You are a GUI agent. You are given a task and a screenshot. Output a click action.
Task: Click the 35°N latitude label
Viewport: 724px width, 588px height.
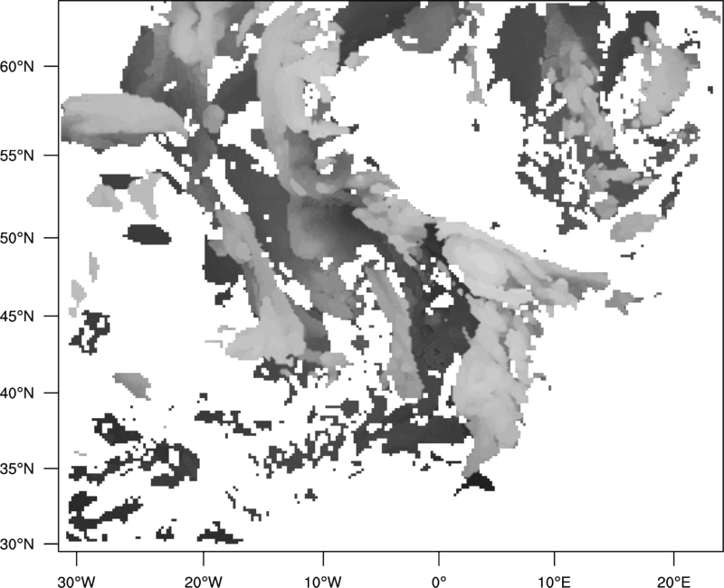(17, 469)
